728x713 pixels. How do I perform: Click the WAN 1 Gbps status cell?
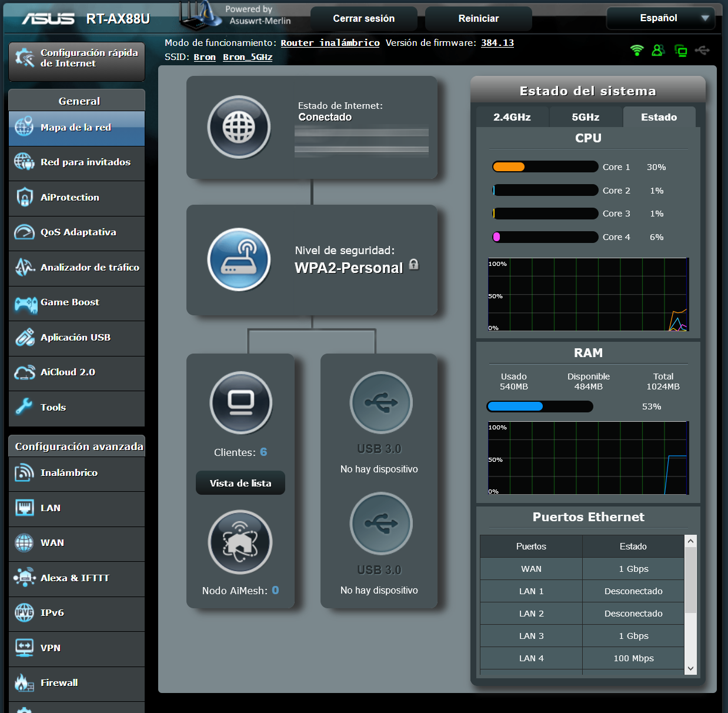(x=633, y=569)
